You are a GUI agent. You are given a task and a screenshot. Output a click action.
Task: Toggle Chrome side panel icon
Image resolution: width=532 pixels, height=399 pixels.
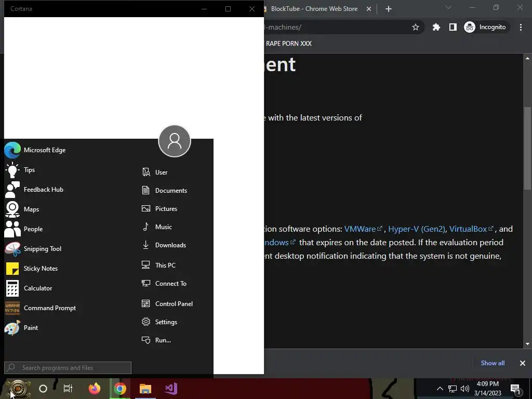pyautogui.click(x=453, y=27)
